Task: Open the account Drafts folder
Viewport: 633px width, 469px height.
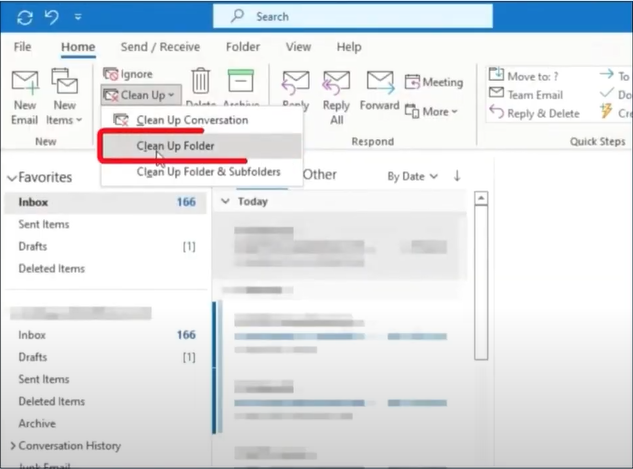Action: click(x=33, y=357)
